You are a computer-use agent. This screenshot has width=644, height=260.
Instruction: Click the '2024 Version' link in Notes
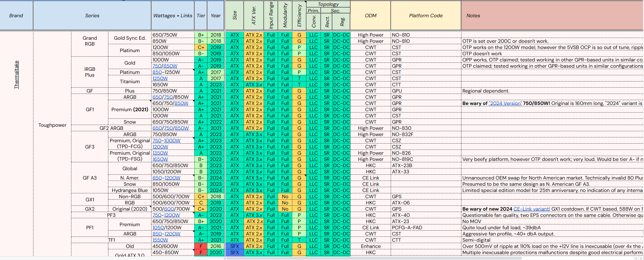point(505,103)
